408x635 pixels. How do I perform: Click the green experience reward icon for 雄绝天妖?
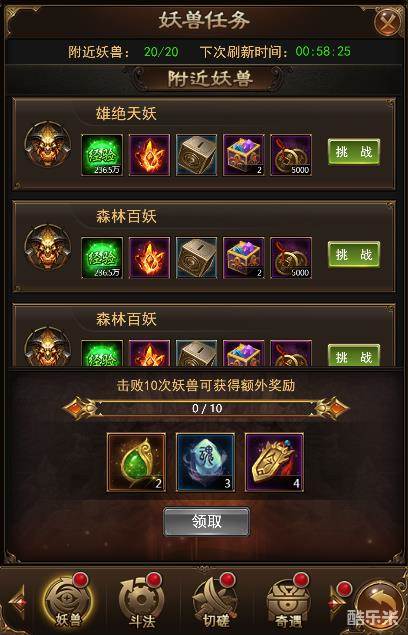[102, 155]
